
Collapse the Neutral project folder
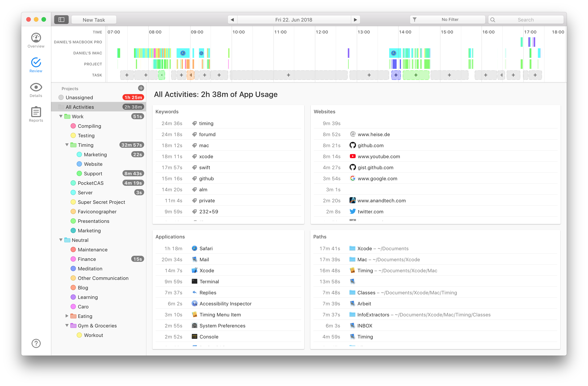click(x=61, y=240)
